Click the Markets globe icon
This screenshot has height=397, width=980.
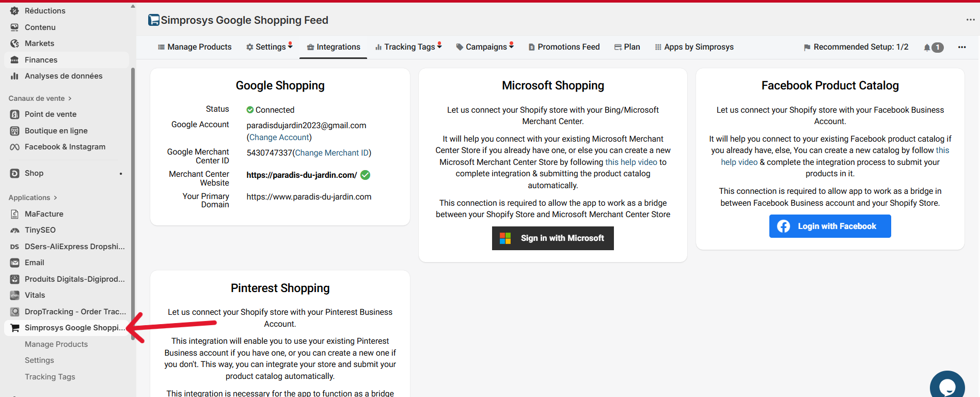(14, 43)
